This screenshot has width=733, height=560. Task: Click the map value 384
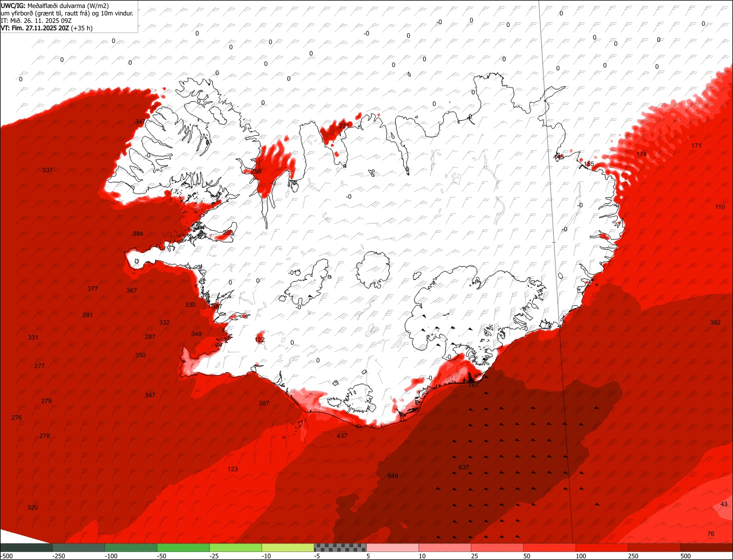pos(138,234)
